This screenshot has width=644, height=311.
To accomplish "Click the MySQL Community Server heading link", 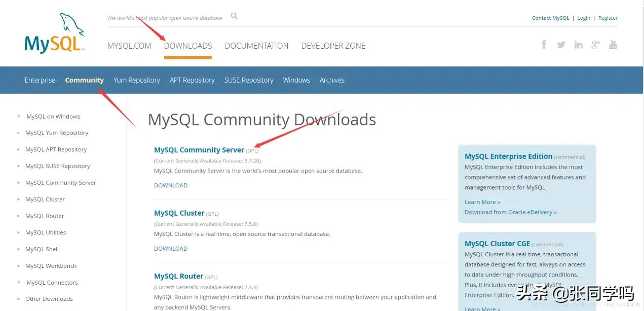I will tap(199, 150).
